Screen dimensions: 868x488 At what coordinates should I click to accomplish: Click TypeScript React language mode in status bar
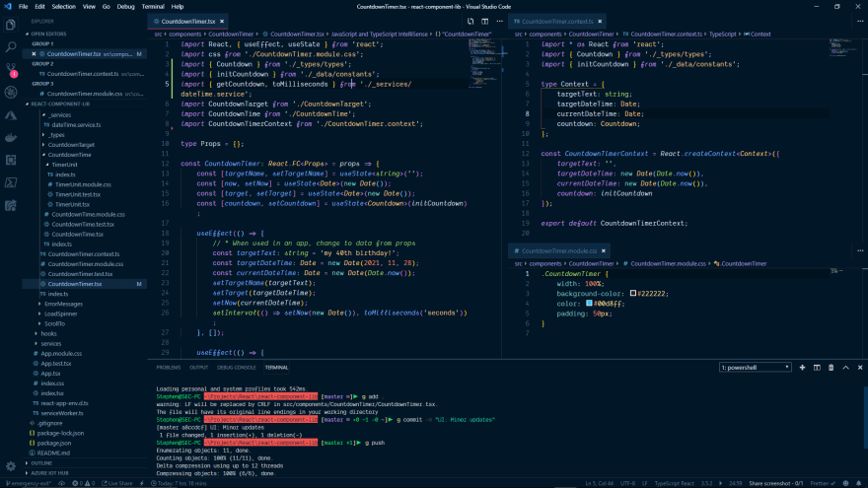(x=674, y=484)
